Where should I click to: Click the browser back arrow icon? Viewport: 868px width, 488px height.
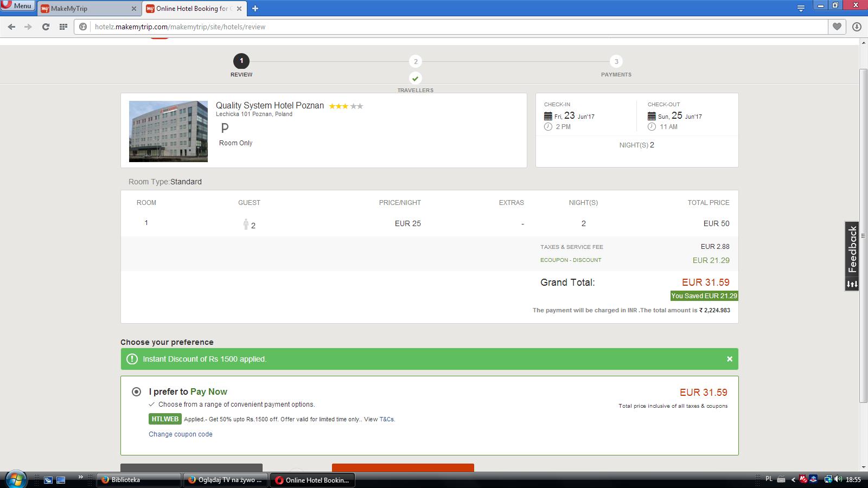click(11, 27)
